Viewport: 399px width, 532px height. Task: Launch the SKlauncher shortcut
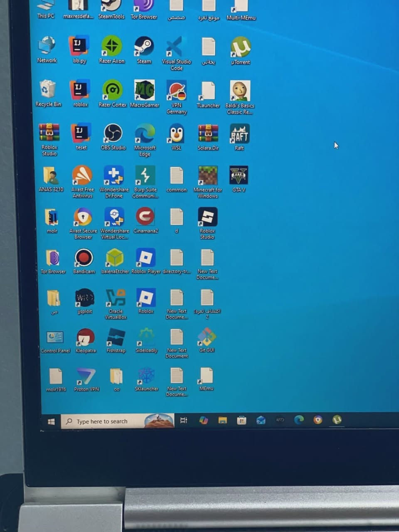point(147,376)
